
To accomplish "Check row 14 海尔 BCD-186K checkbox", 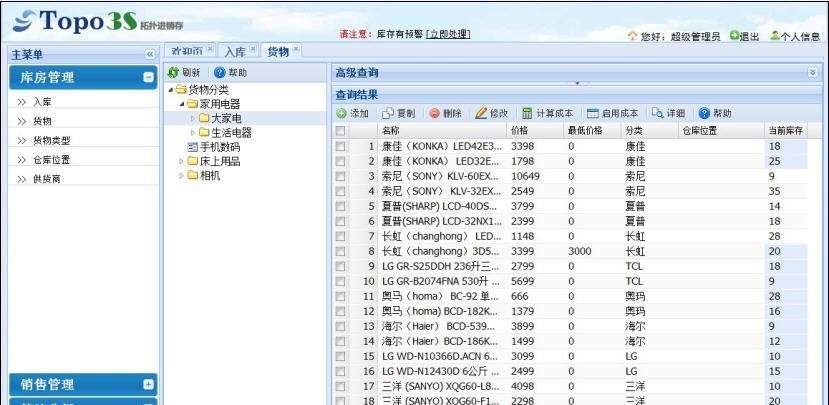I will (340, 342).
